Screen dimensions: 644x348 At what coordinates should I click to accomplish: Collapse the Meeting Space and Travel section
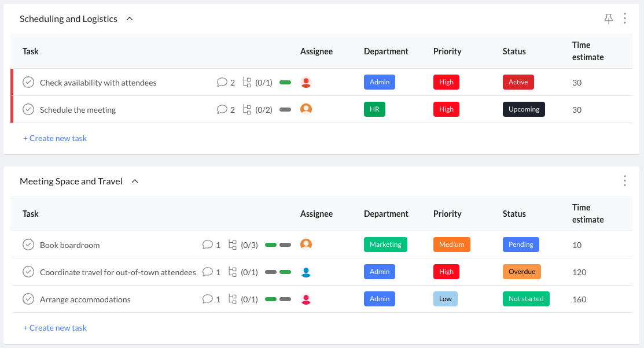(x=135, y=182)
